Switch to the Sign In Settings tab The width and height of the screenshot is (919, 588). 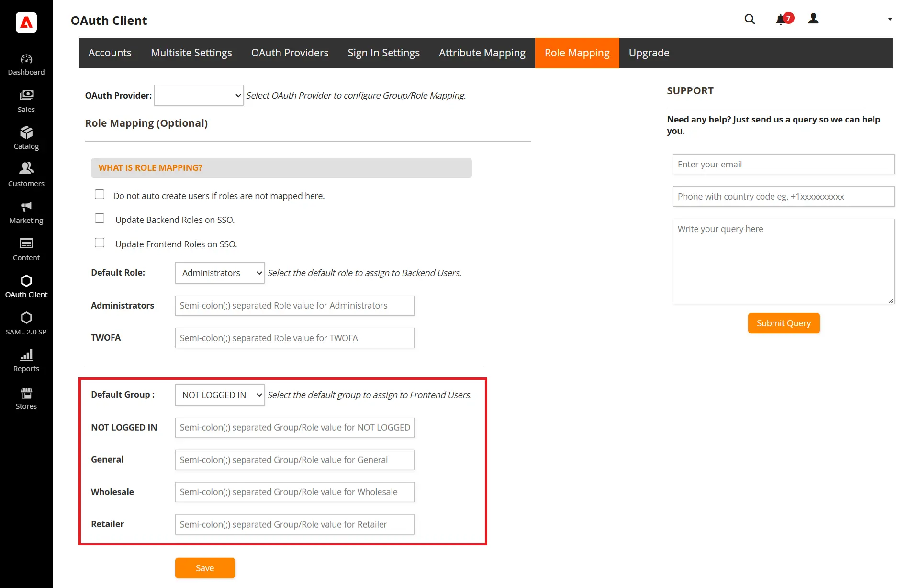tap(383, 53)
